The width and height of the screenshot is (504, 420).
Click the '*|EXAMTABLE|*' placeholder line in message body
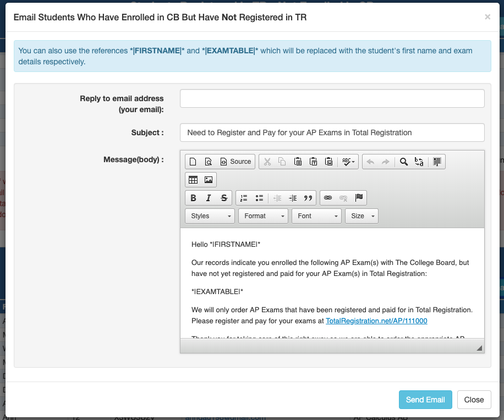(217, 291)
